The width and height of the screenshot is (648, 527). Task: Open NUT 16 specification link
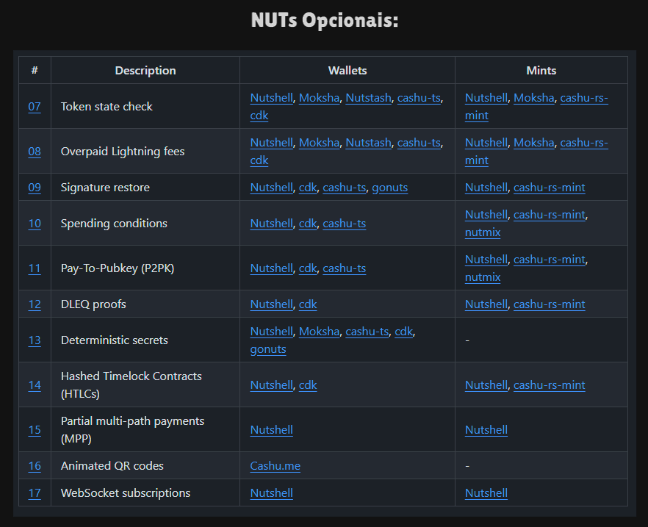pyautogui.click(x=34, y=466)
